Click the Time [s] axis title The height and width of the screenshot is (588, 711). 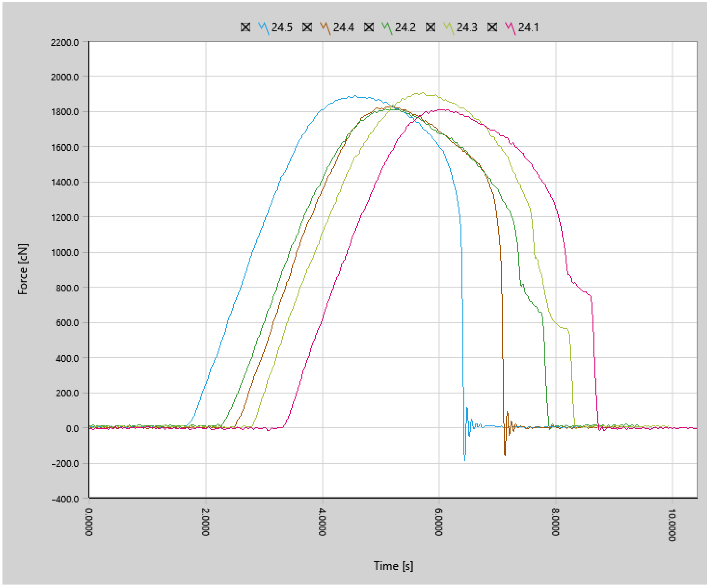coord(393,566)
